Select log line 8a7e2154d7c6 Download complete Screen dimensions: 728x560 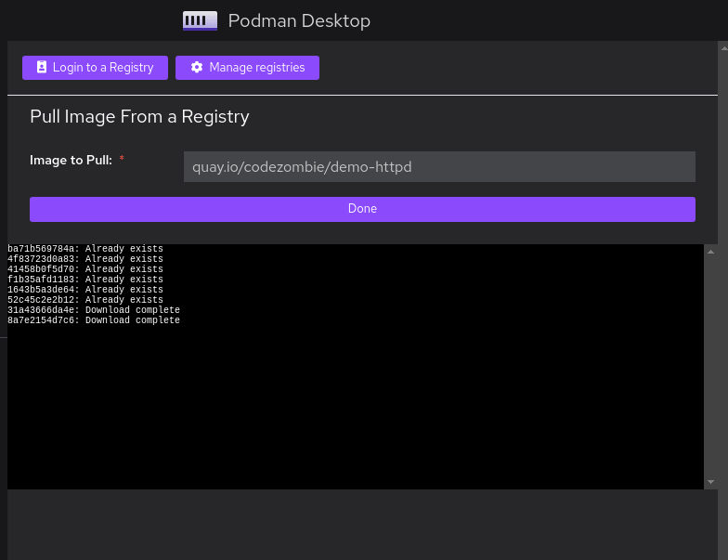[94, 320]
